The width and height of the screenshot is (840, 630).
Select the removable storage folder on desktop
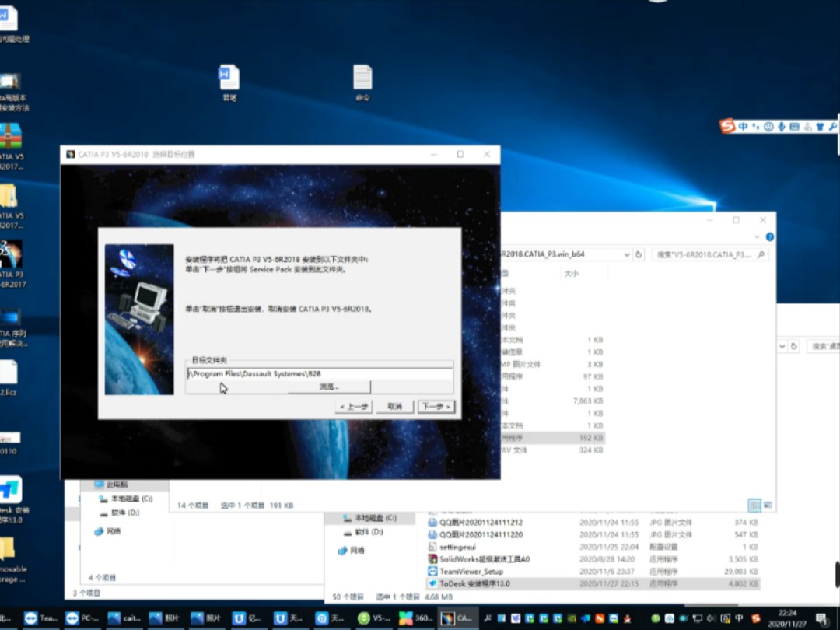13,560
